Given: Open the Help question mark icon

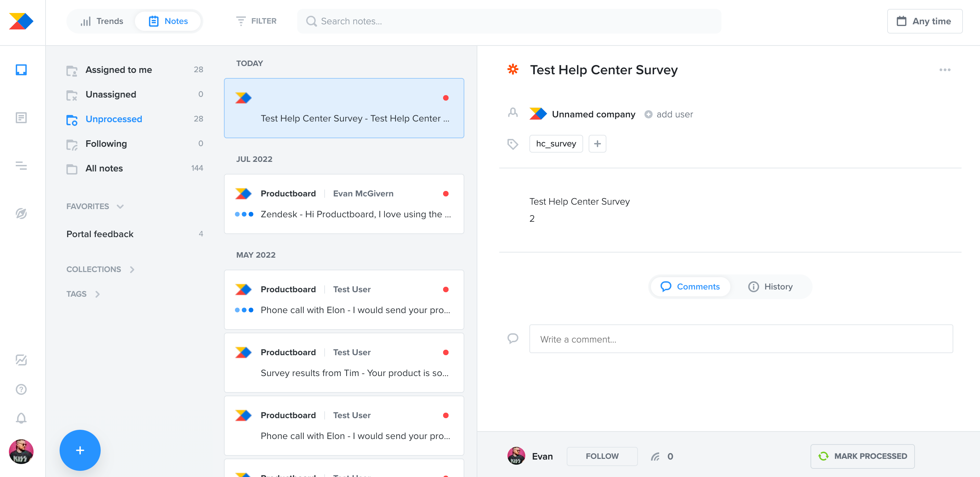Looking at the screenshot, I should click(x=21, y=389).
